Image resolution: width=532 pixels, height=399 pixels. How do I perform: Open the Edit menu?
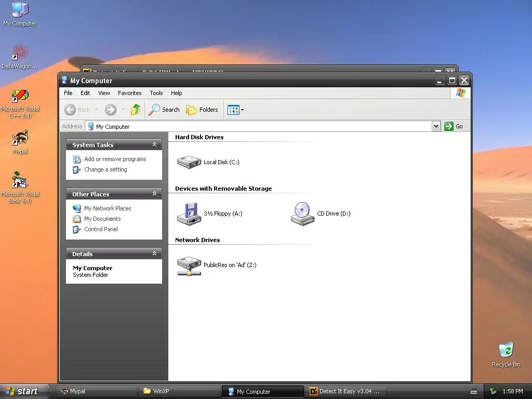[x=85, y=93]
